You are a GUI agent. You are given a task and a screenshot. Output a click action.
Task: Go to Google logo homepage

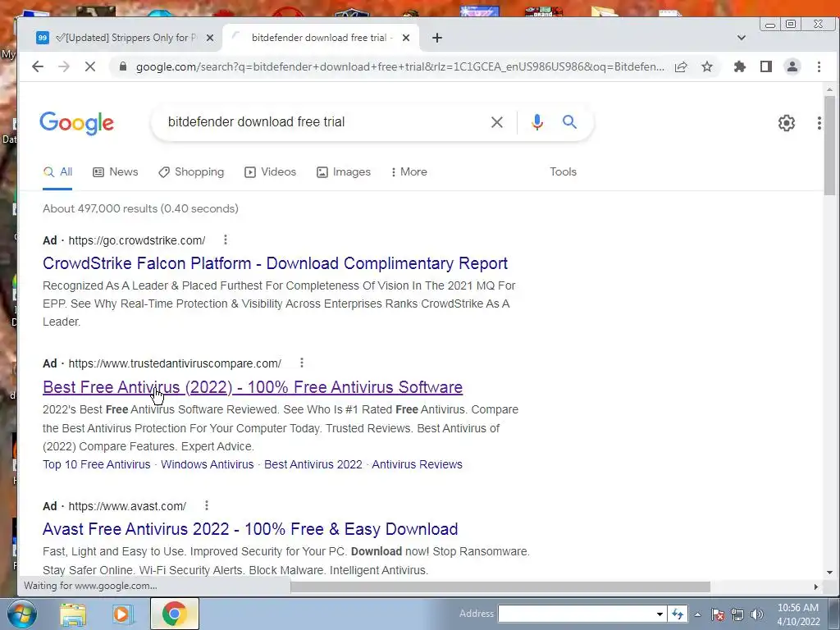point(76,123)
